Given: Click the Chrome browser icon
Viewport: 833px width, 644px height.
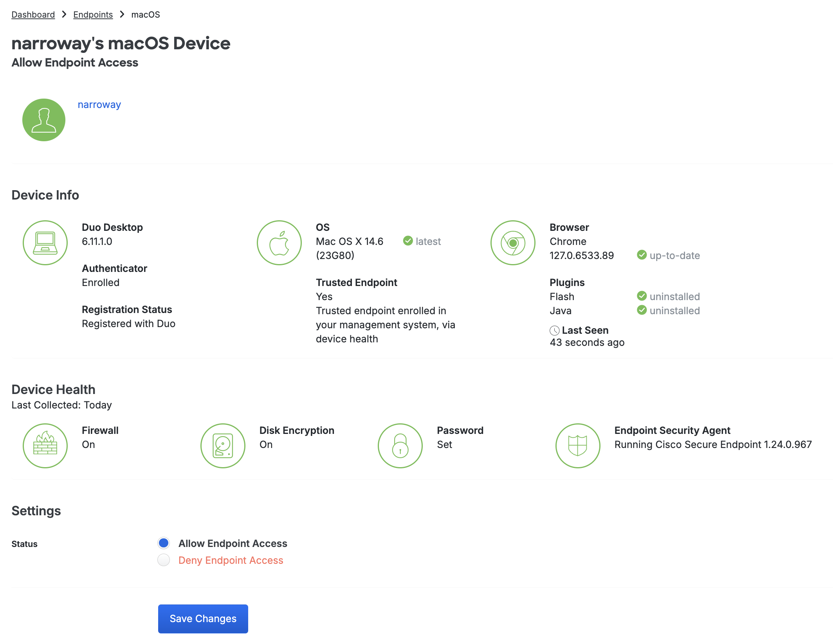Looking at the screenshot, I should [513, 243].
